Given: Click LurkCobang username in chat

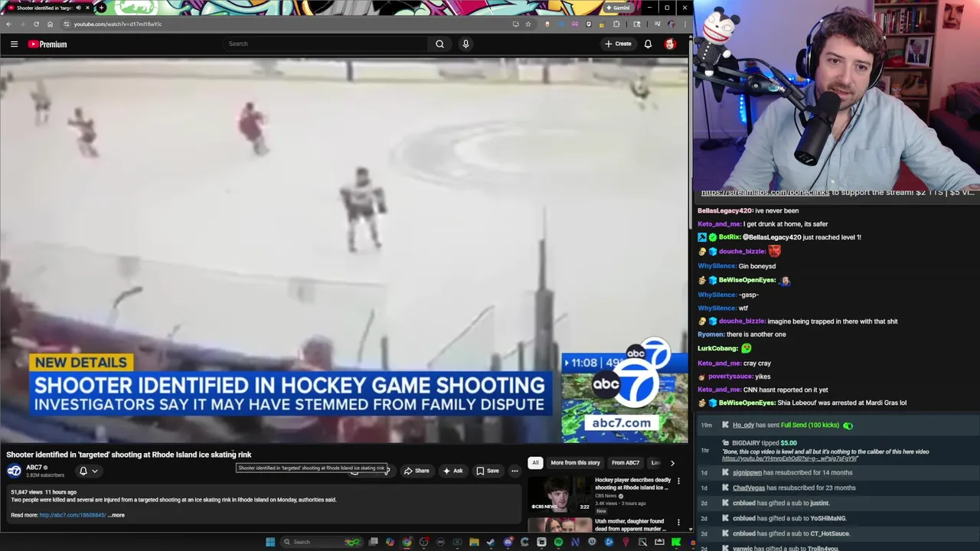Looking at the screenshot, I should click(717, 348).
